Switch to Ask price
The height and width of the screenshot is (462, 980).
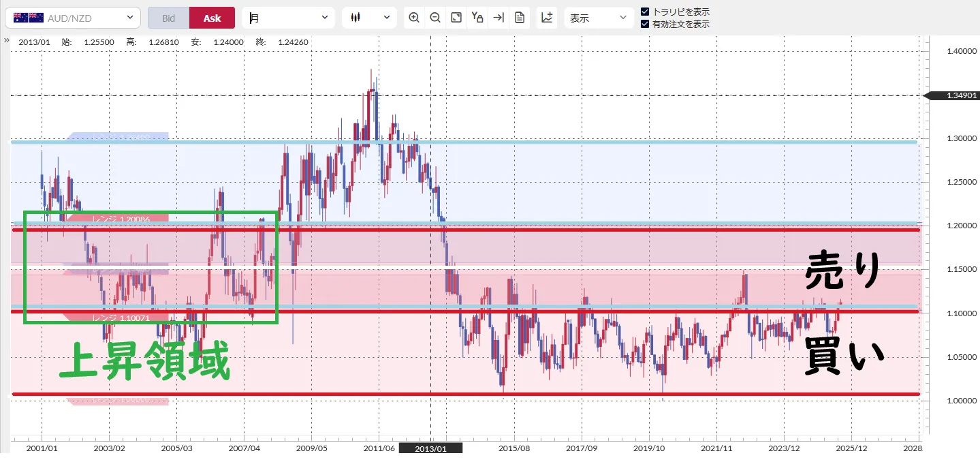tap(212, 18)
